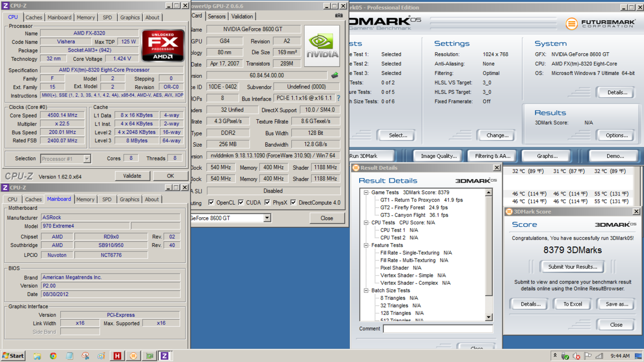Collapse the Batch Size Tests tree node
644x362 pixels.
366,291
